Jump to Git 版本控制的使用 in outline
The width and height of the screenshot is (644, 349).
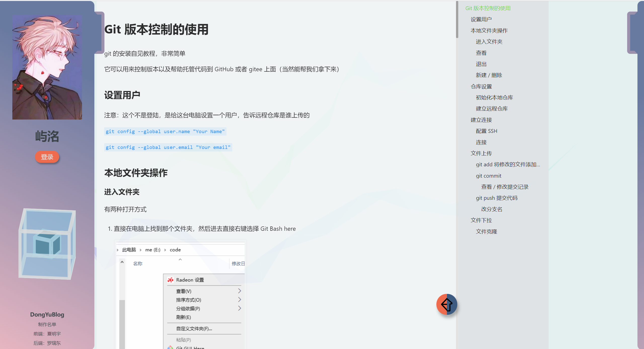(x=488, y=8)
